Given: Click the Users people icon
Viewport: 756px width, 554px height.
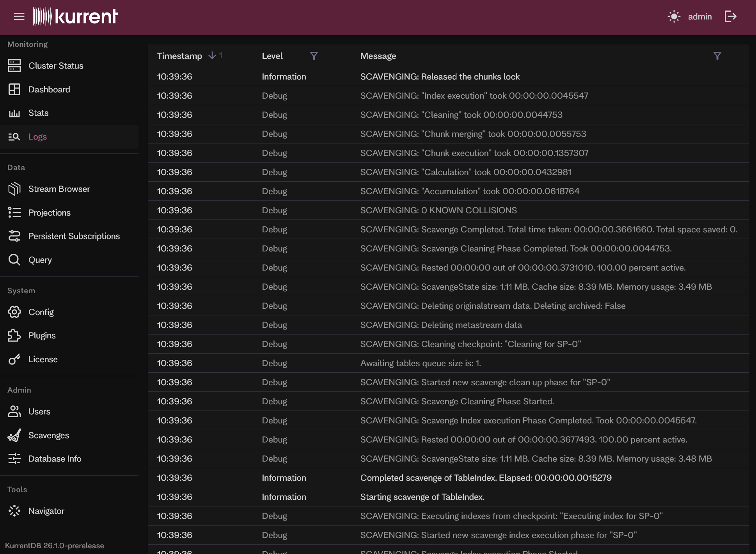Looking at the screenshot, I should pos(14,411).
